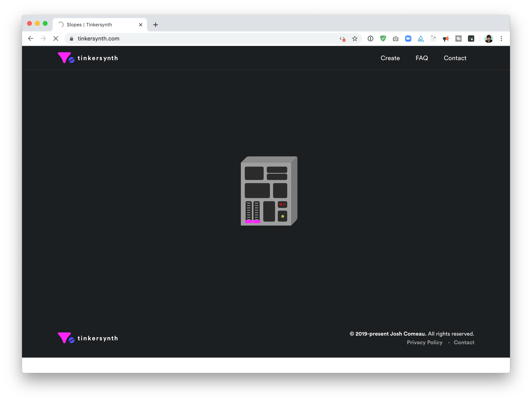Open the footer Contact link
Image resolution: width=532 pixels, height=402 pixels.
pyautogui.click(x=464, y=342)
